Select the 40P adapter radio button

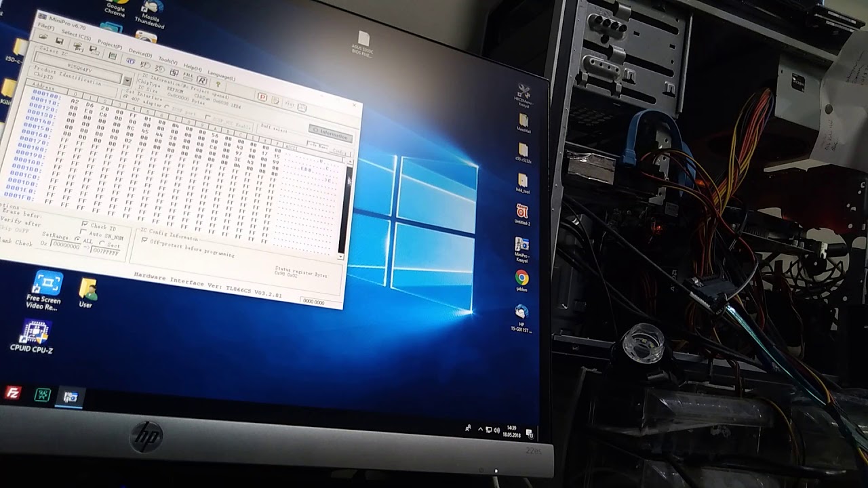click(126, 97)
